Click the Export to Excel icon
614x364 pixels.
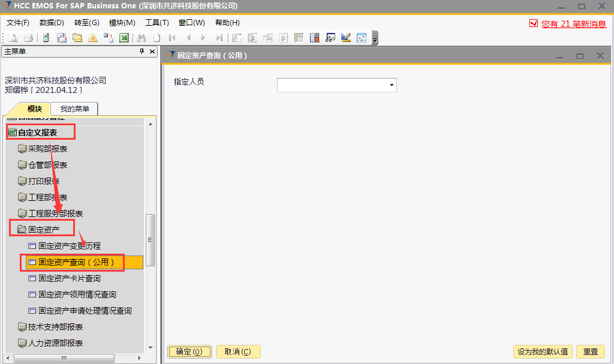tap(124, 38)
